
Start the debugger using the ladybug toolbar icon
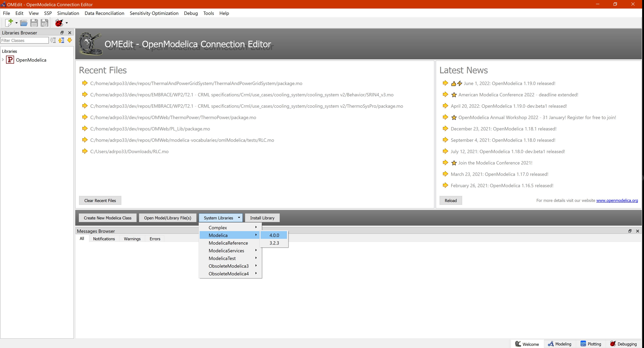pos(59,23)
